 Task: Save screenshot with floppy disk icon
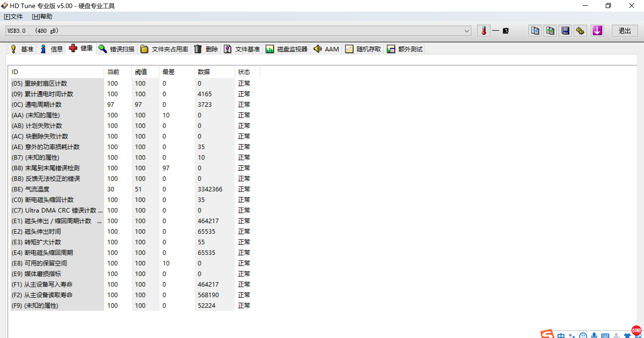tap(565, 31)
